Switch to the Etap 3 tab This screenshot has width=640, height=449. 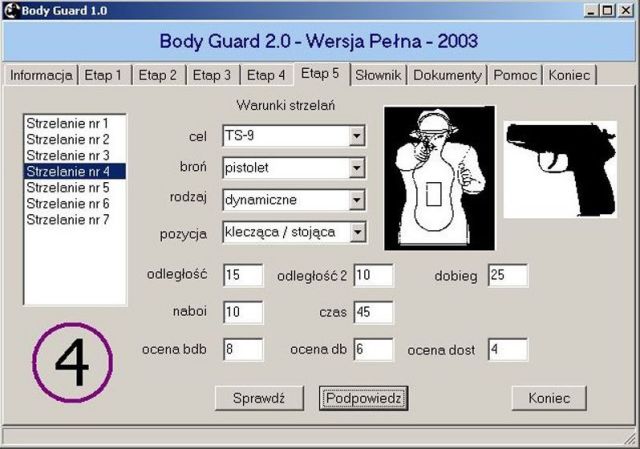coord(212,75)
